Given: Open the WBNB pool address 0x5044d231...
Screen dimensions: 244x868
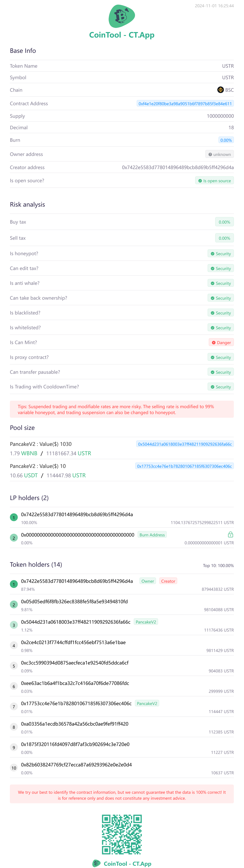Looking at the screenshot, I should [185, 444].
